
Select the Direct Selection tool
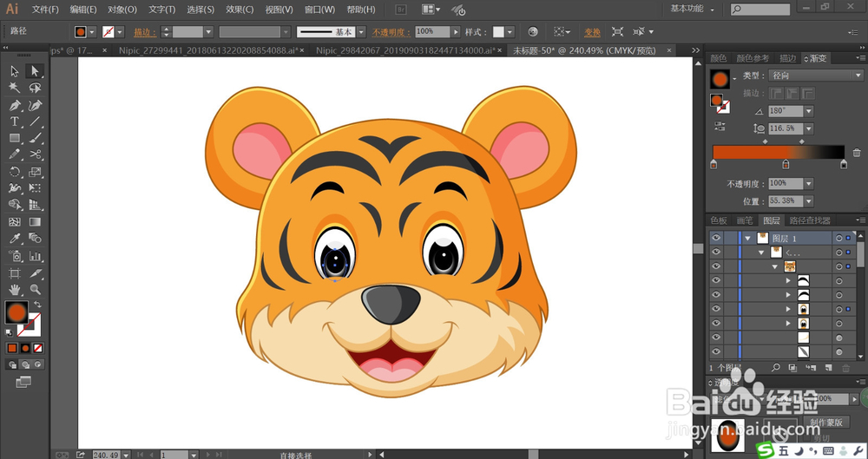tap(35, 71)
